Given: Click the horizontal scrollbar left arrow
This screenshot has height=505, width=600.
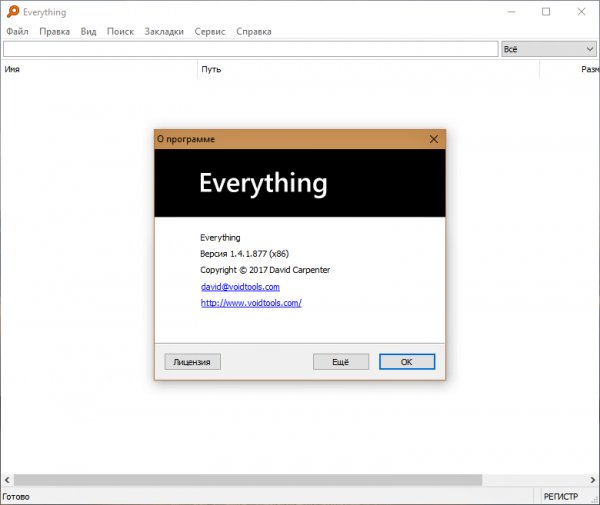Looking at the screenshot, I should coord(7,479).
